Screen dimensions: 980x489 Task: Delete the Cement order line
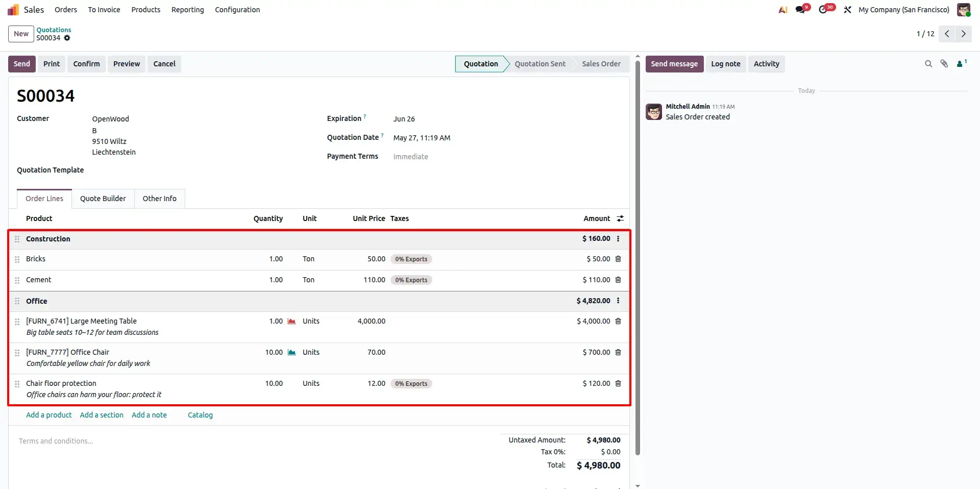click(618, 280)
